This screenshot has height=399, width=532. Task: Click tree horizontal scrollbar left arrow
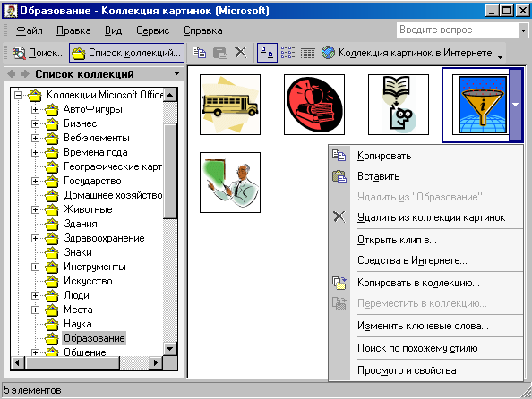17,363
